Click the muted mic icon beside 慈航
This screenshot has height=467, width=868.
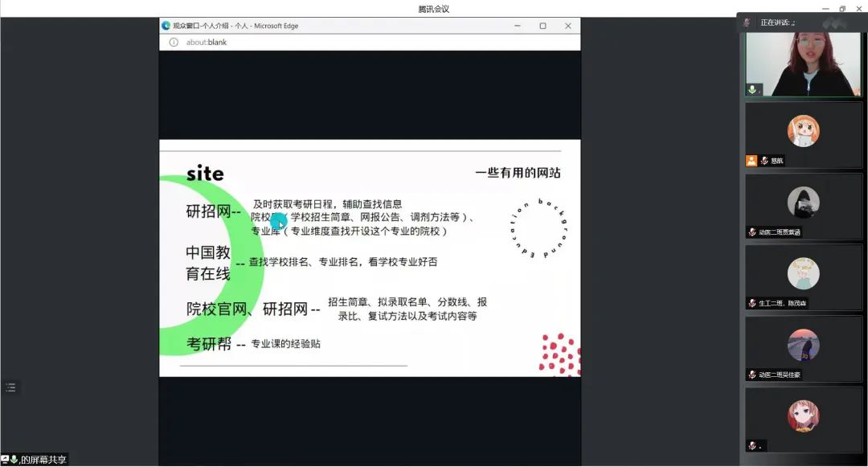(764, 161)
